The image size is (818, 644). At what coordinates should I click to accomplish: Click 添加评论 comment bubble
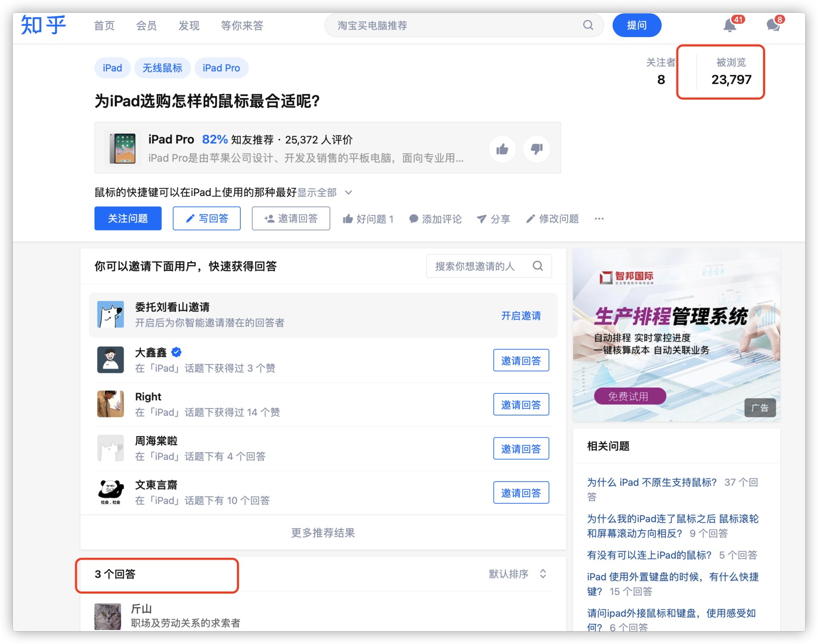(x=435, y=219)
